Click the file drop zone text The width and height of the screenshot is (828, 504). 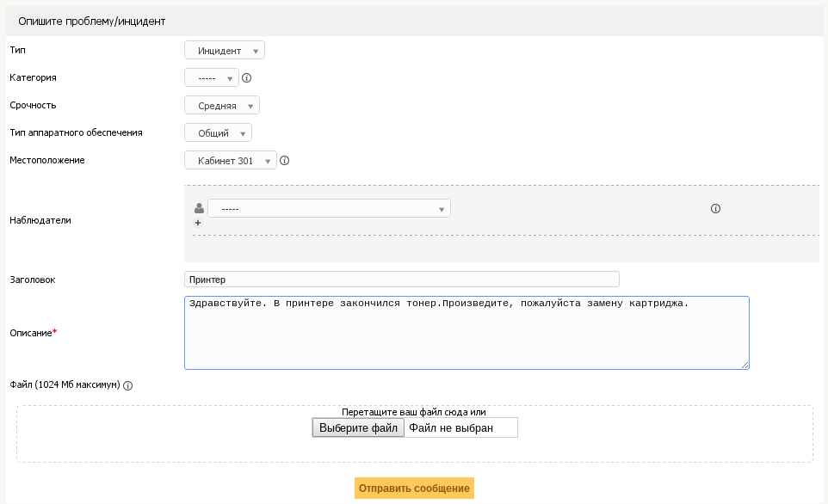413,412
